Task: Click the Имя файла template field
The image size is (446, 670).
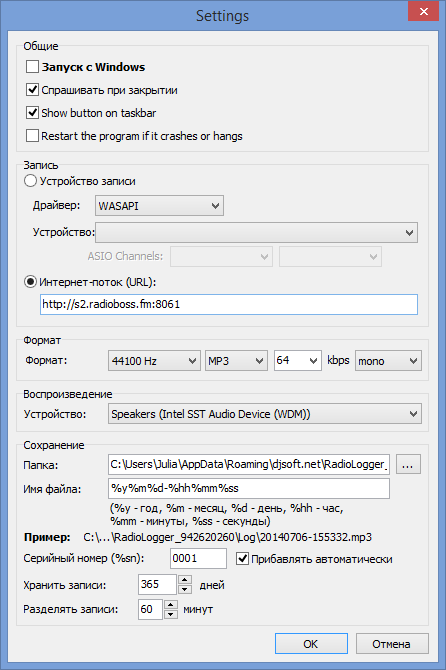Action: click(x=249, y=488)
